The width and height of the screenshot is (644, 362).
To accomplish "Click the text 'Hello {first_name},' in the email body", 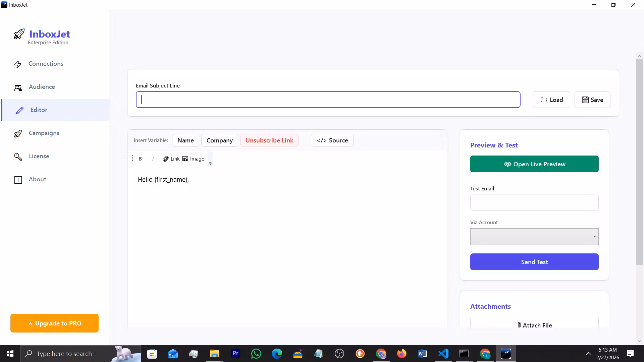I will click(163, 180).
